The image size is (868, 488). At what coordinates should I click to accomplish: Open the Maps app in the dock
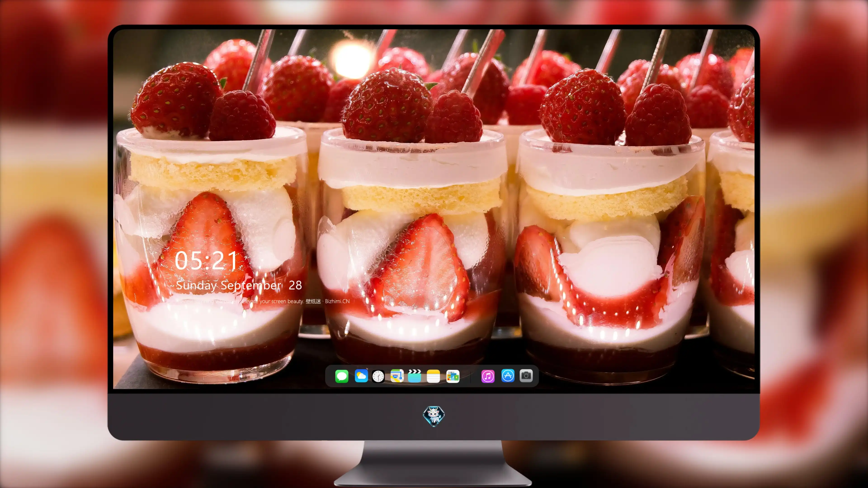pyautogui.click(x=397, y=376)
